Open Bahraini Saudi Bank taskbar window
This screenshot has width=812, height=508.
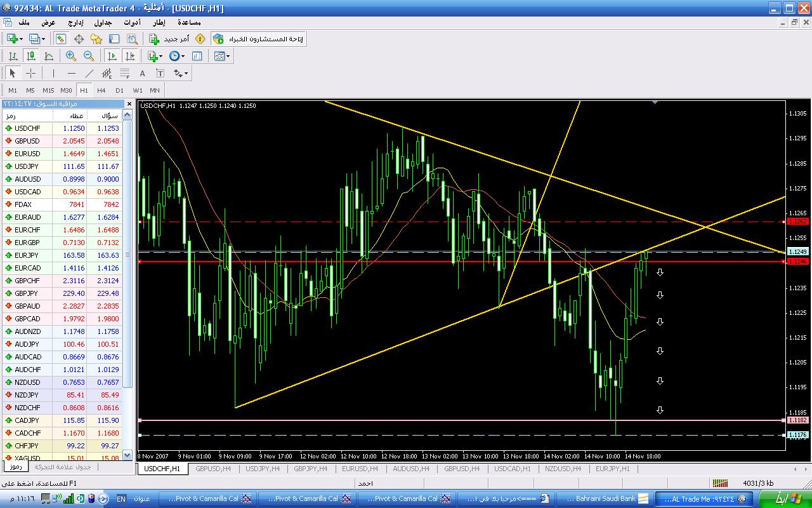point(606,499)
